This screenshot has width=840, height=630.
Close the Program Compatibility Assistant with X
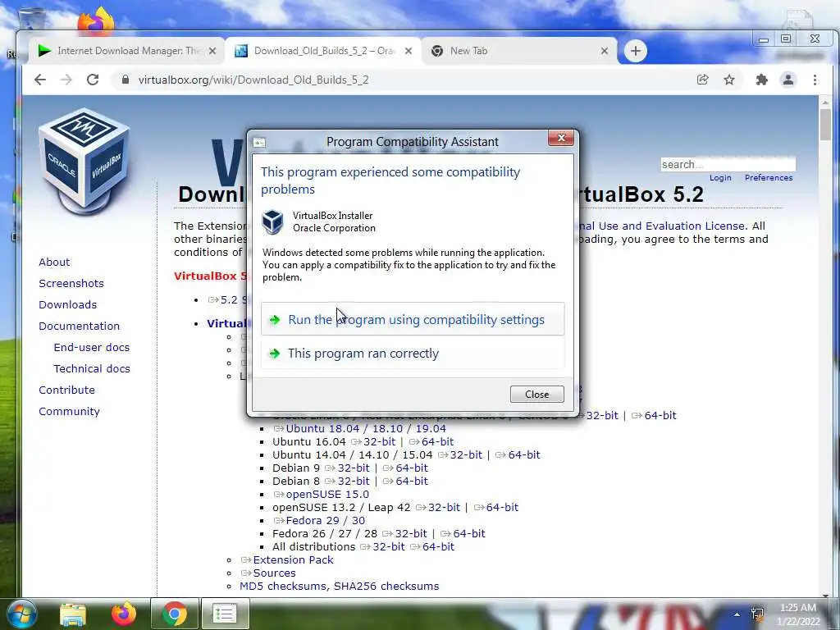tap(561, 138)
